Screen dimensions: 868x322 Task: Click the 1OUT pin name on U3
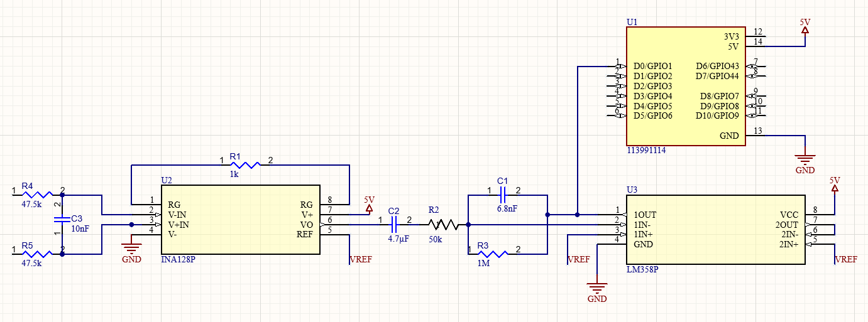645,215
